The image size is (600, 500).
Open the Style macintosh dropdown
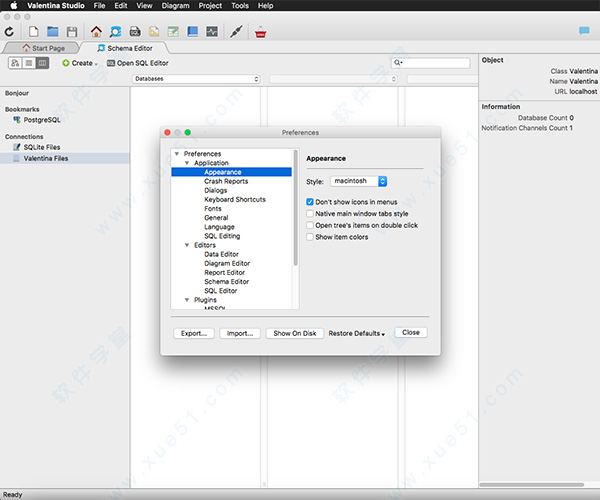click(359, 181)
